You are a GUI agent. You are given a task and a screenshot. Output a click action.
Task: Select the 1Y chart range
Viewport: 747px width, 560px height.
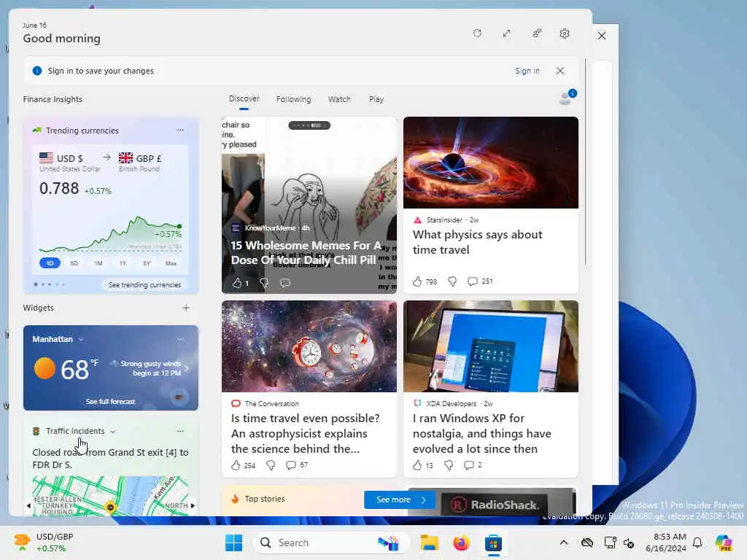click(123, 262)
